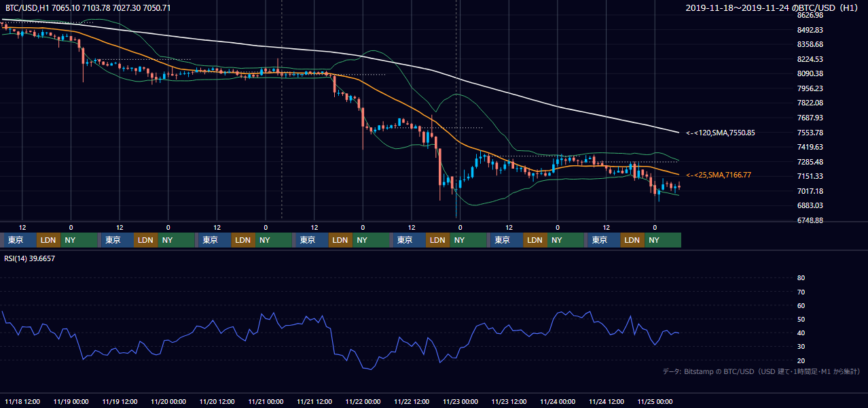Select the 11/24 00:00 time label
The height and width of the screenshot is (408, 868).
[558, 401]
